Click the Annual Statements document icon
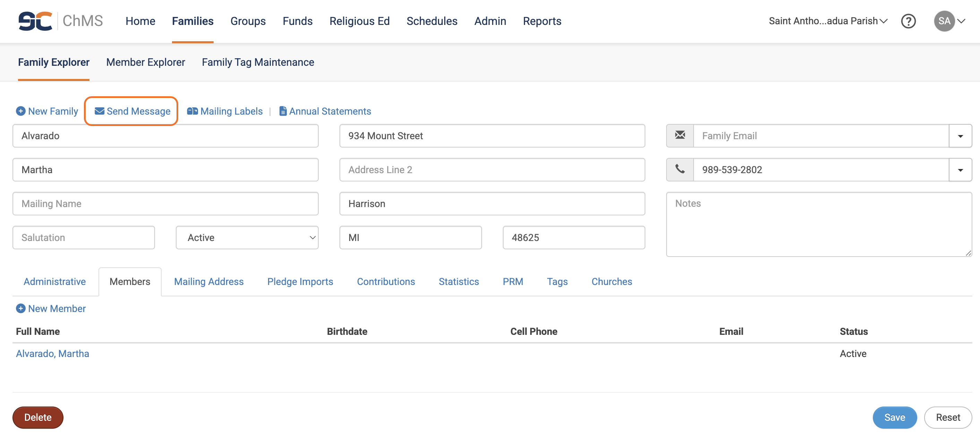Screen dimensions: 980x437 (283, 111)
